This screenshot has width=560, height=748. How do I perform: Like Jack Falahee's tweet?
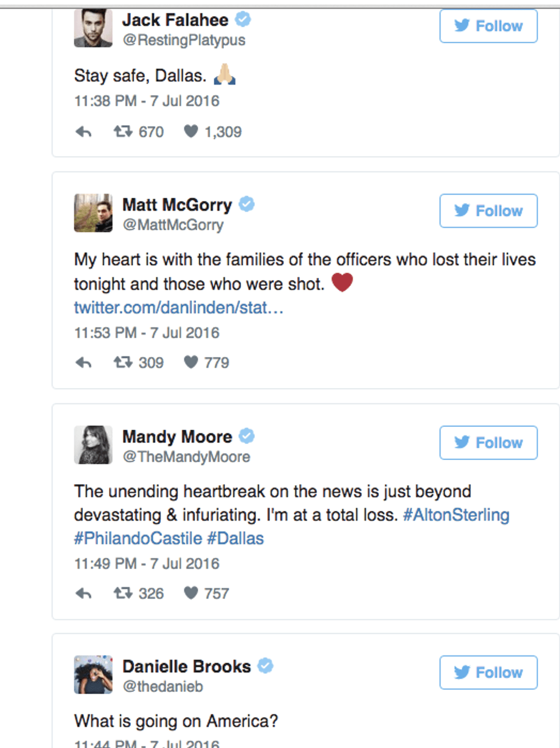coord(191,132)
